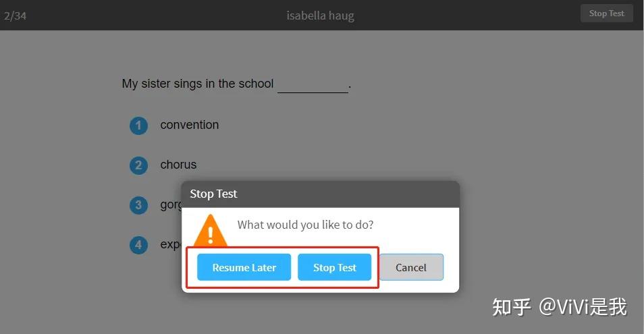The width and height of the screenshot is (644, 334).
Task: Click the partially hidden fourth answer text
Action: click(170, 244)
